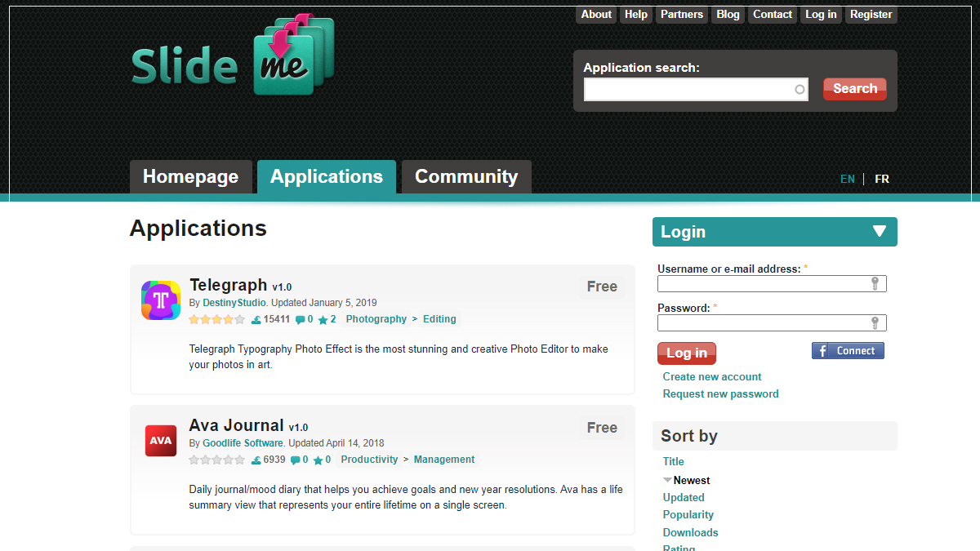Open the Editing subcategory
Image resolution: width=980 pixels, height=551 pixels.
439,319
